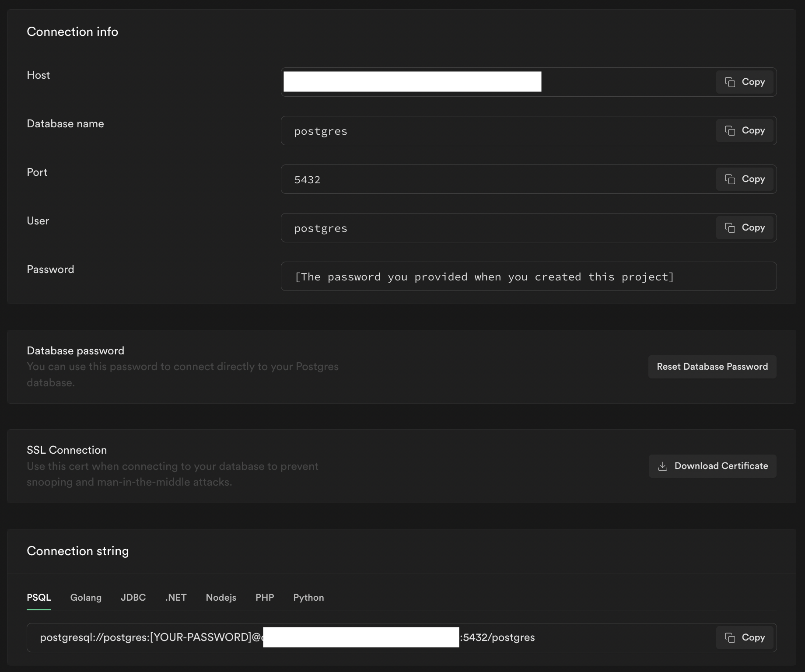This screenshot has height=672, width=805.
Task: Switch to the Golang tab
Action: pyautogui.click(x=86, y=598)
